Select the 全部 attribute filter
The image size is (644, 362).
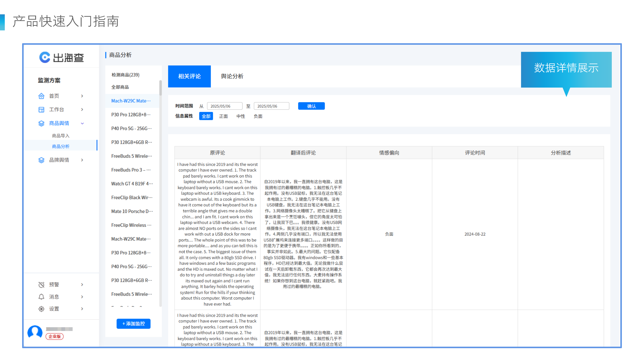point(206,116)
